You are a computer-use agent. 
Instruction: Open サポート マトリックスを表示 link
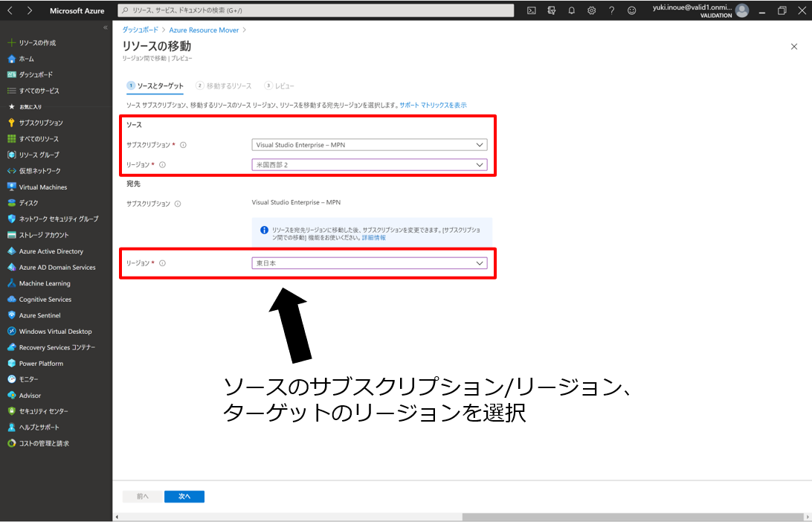click(433, 105)
